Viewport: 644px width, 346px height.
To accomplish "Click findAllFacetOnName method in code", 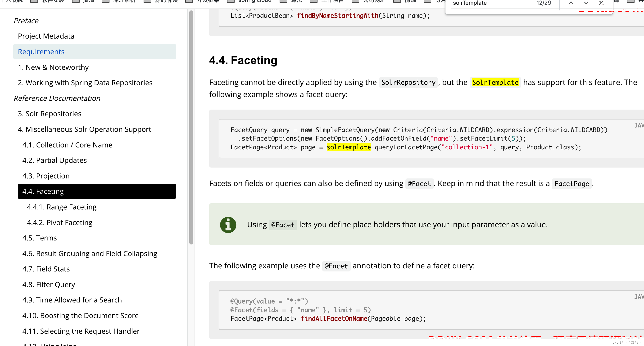I will pos(334,319).
